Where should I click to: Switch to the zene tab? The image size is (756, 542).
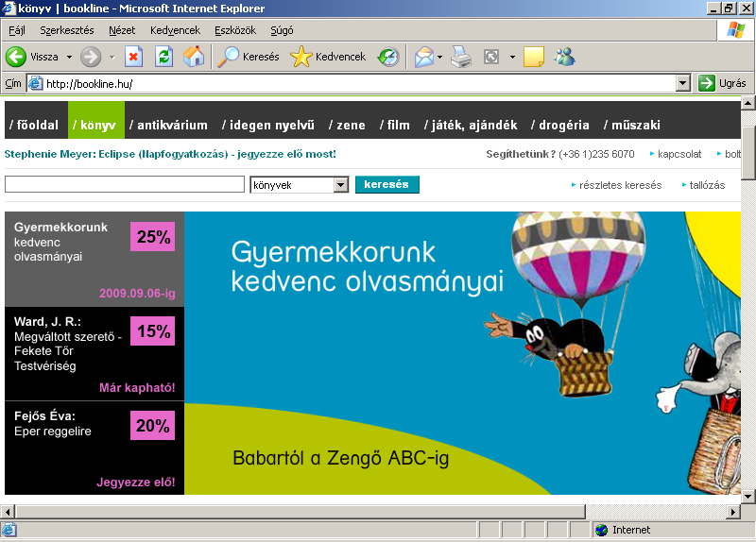tap(347, 126)
